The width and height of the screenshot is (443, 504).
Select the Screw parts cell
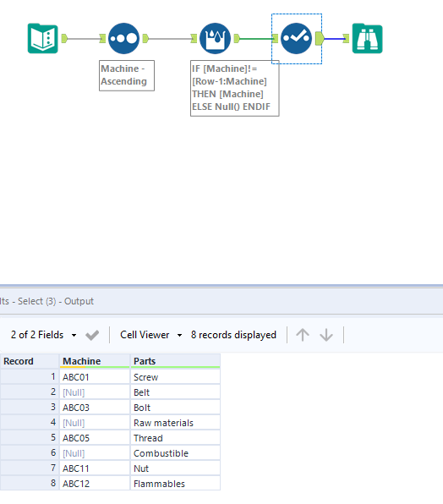175,377
